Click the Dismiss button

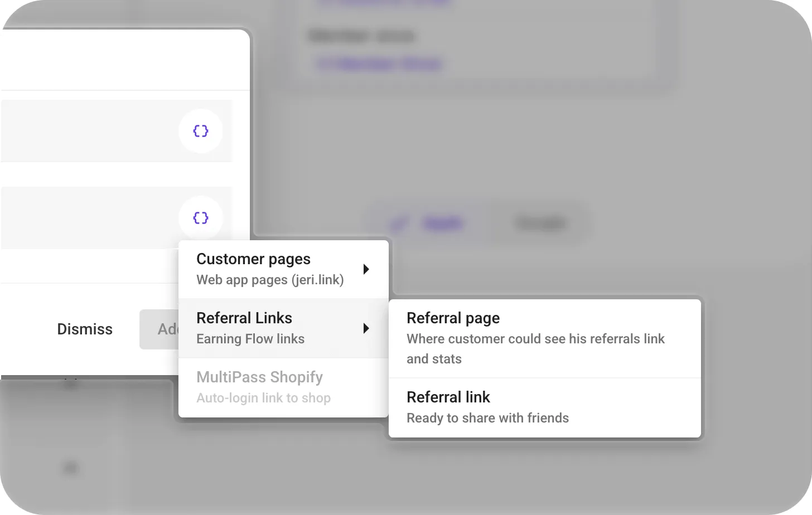(x=85, y=329)
